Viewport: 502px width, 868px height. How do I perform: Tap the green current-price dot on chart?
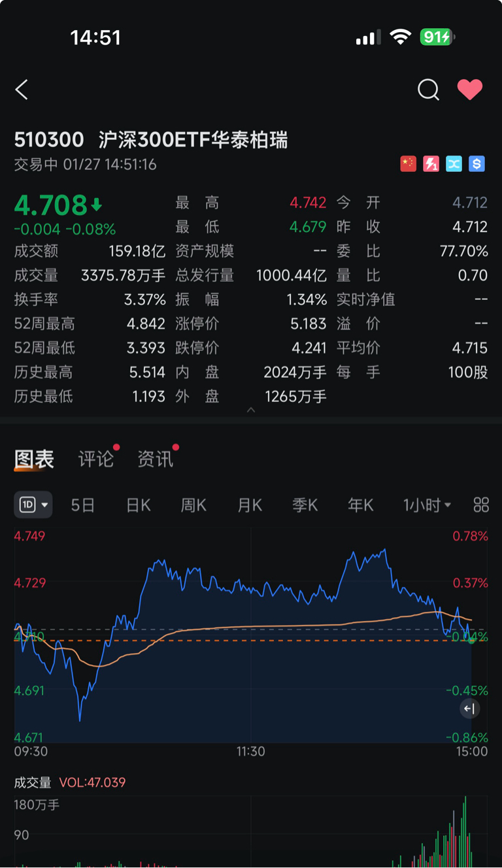pyautogui.click(x=471, y=641)
